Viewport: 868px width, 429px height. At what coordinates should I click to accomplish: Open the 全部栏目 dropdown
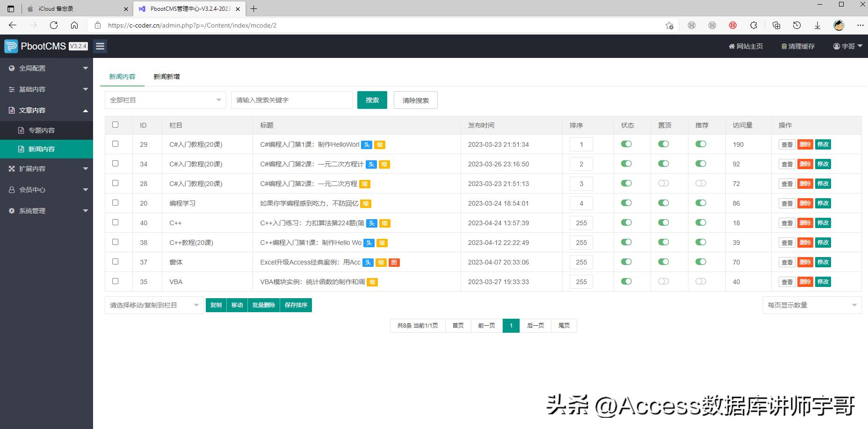165,100
